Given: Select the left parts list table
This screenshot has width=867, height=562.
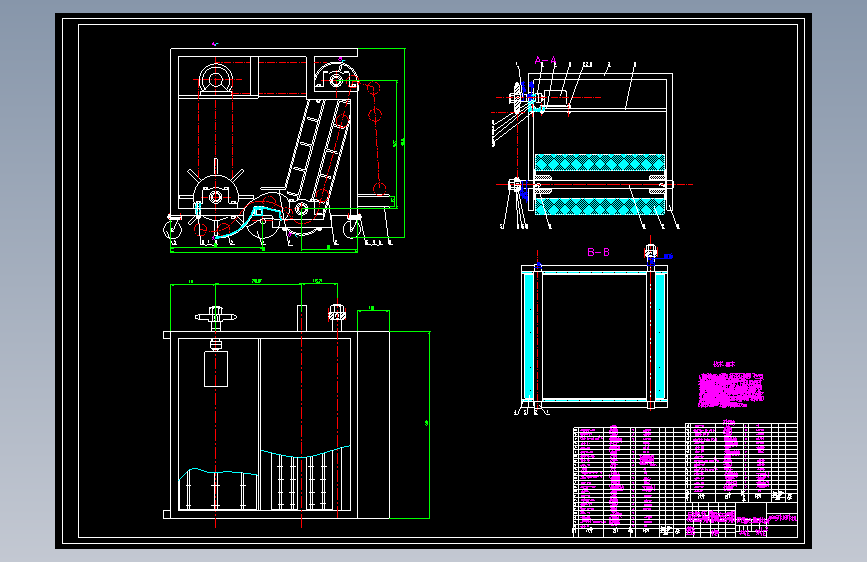Looking at the screenshot, I should 629,481.
